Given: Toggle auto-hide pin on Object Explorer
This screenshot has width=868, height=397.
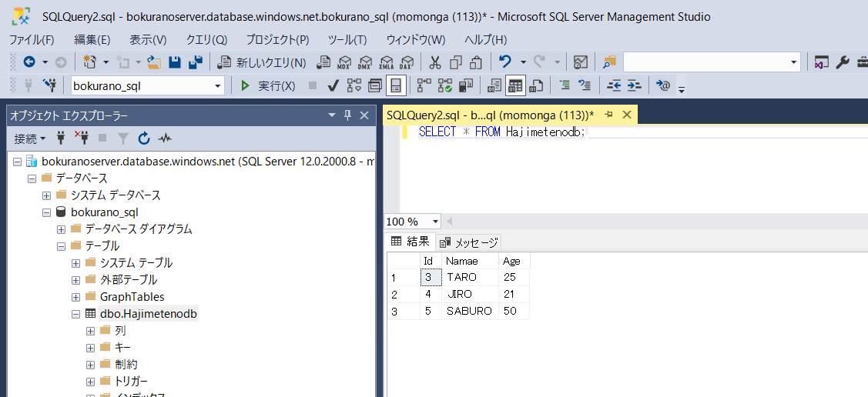Looking at the screenshot, I should click(x=347, y=115).
